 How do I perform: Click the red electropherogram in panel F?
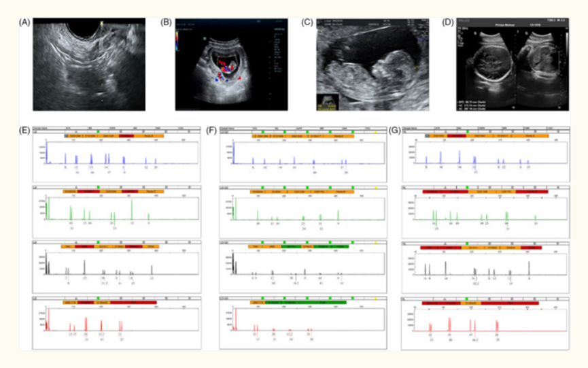[292, 320]
